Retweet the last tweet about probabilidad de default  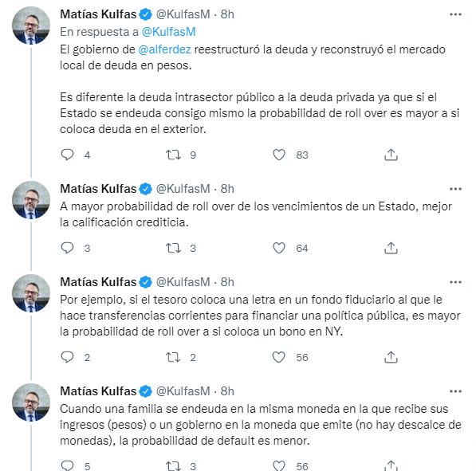coord(173,466)
